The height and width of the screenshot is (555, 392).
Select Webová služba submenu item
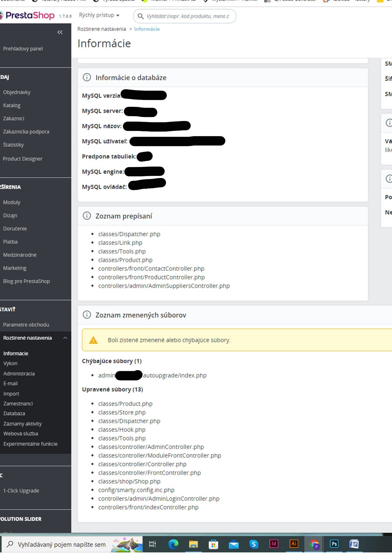click(21, 434)
